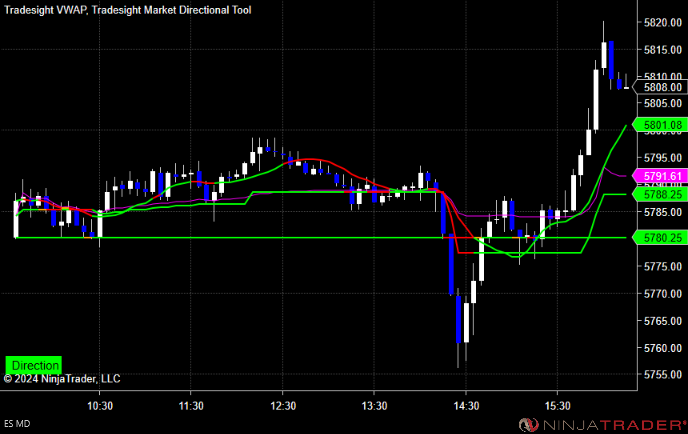Image resolution: width=688 pixels, height=434 pixels.
Task: Click the 10:30 time axis label
Action: click(x=100, y=406)
